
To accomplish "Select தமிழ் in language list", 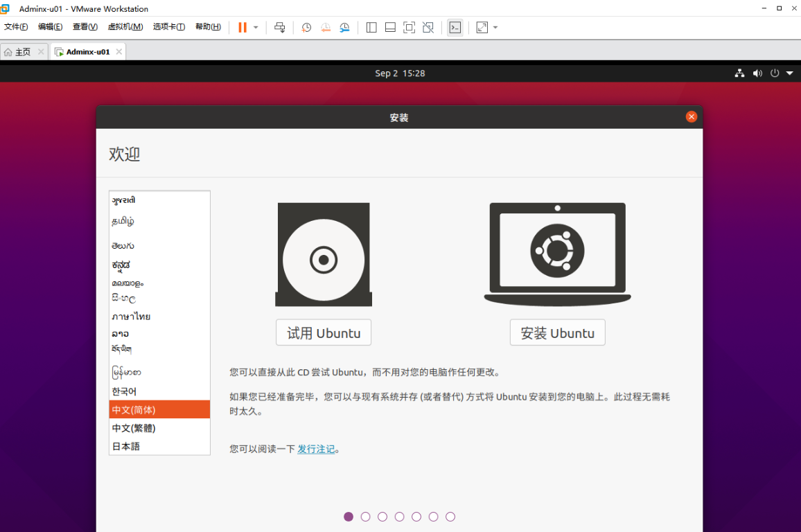I will [x=159, y=221].
